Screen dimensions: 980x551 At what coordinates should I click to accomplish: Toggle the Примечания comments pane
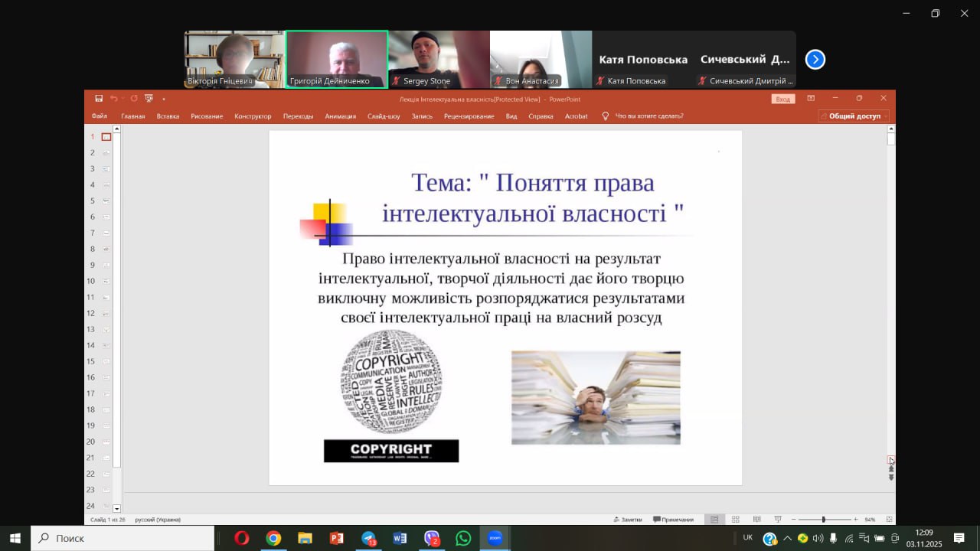coord(673,520)
